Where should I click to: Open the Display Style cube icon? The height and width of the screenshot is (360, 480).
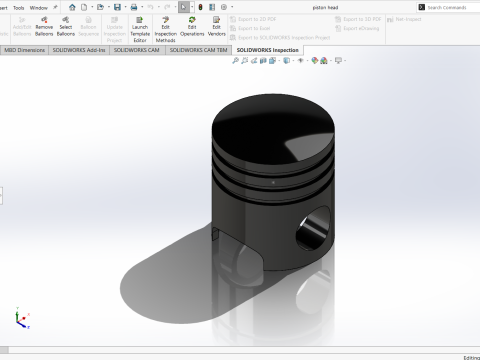[286, 61]
